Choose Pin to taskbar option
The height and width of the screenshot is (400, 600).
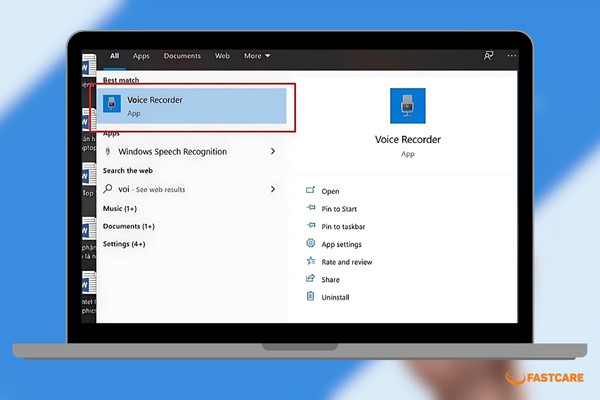tap(343, 226)
